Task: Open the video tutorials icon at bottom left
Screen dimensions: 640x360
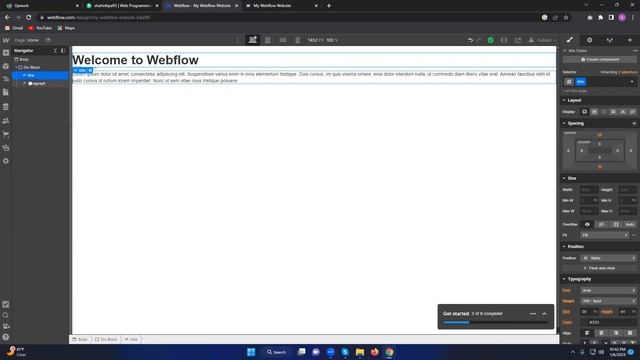Action: pyautogui.click(x=6, y=326)
